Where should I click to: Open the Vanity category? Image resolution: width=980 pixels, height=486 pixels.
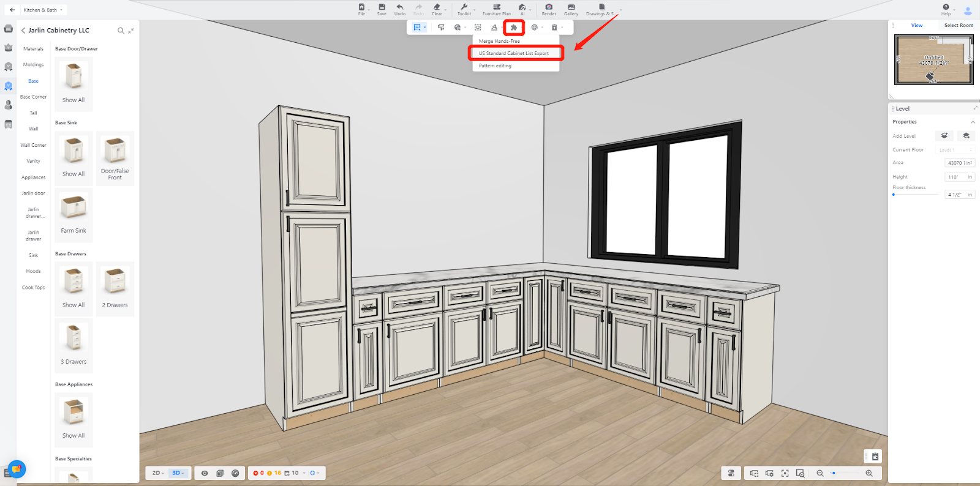33,162
